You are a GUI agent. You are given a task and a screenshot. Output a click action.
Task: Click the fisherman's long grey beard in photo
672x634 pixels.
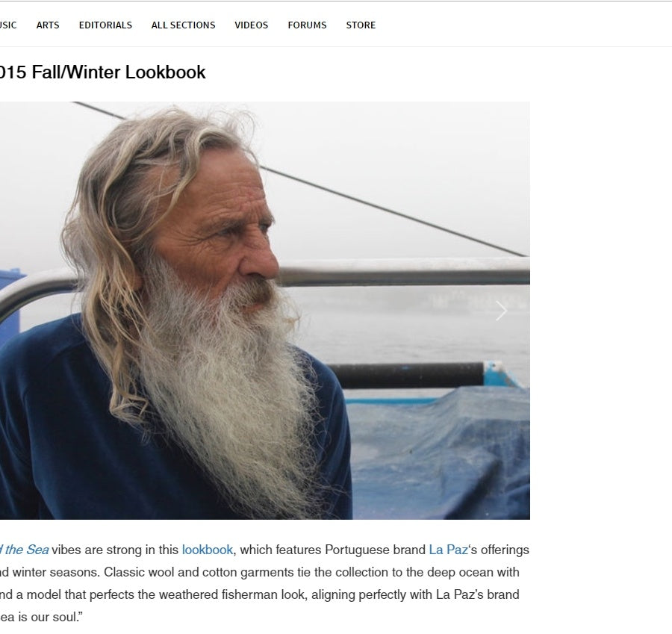pyautogui.click(x=231, y=399)
